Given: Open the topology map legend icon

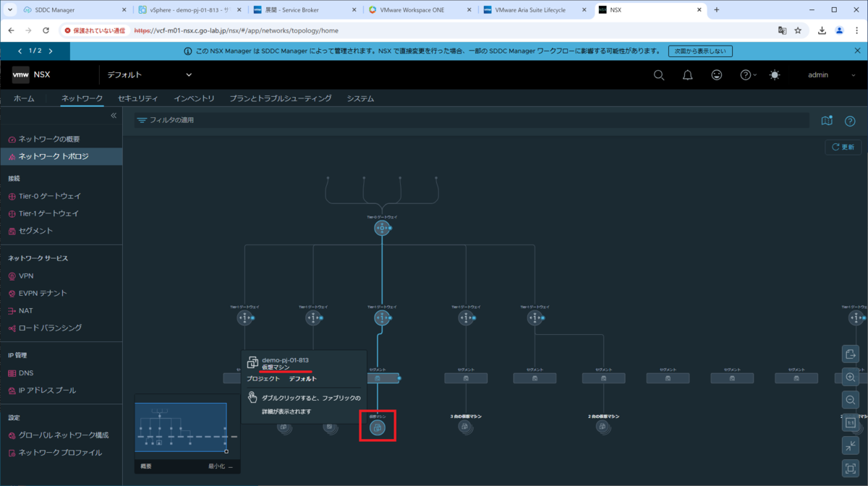Looking at the screenshot, I should 827,121.
